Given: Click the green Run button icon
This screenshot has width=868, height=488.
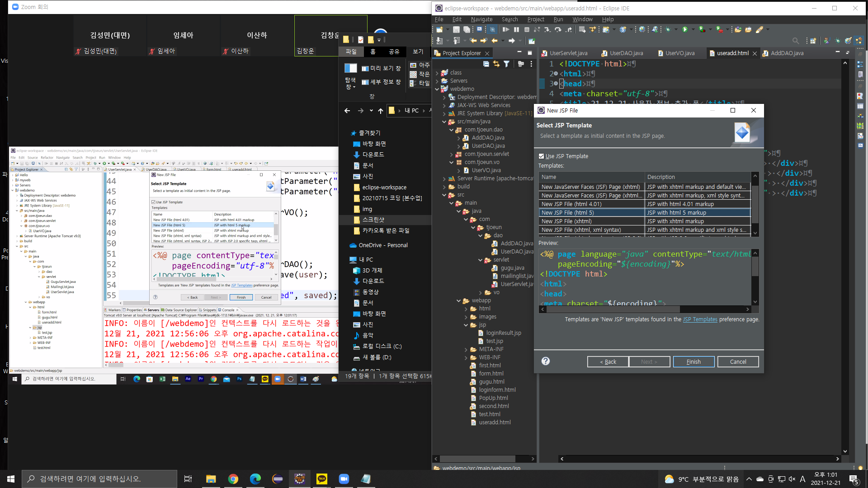Looking at the screenshot, I should [685, 30].
